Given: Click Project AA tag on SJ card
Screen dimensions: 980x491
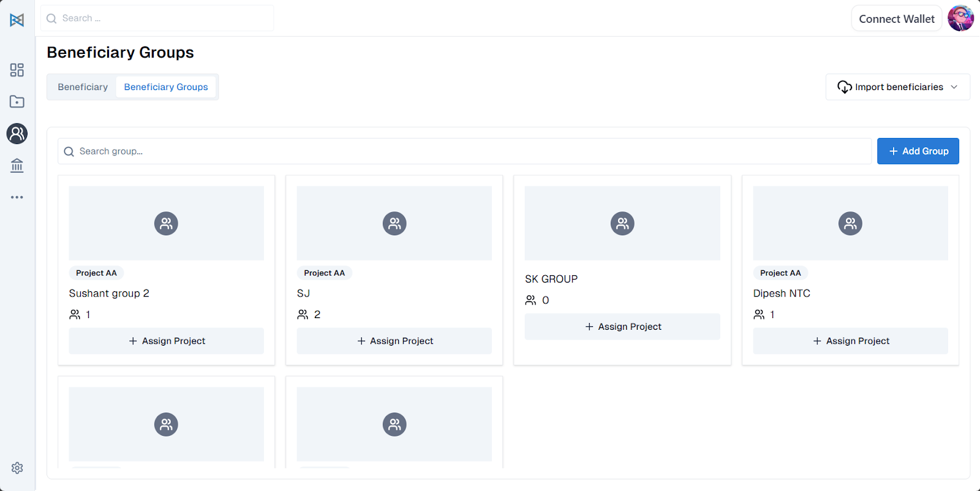Looking at the screenshot, I should coord(324,273).
